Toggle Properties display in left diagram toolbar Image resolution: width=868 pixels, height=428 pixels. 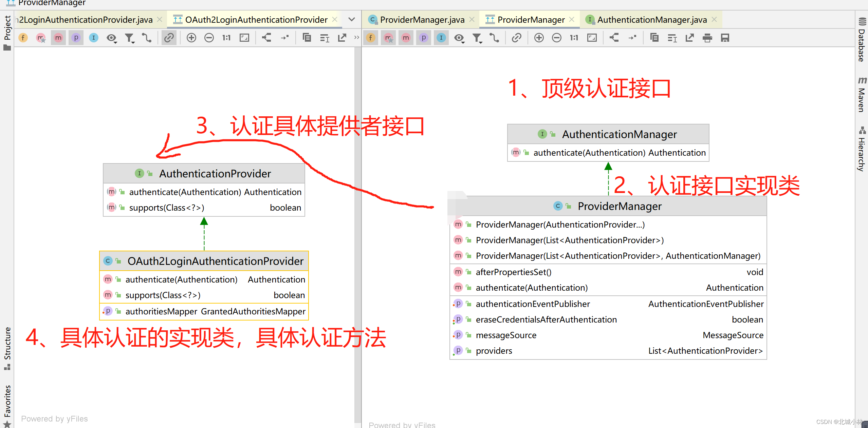[76, 38]
